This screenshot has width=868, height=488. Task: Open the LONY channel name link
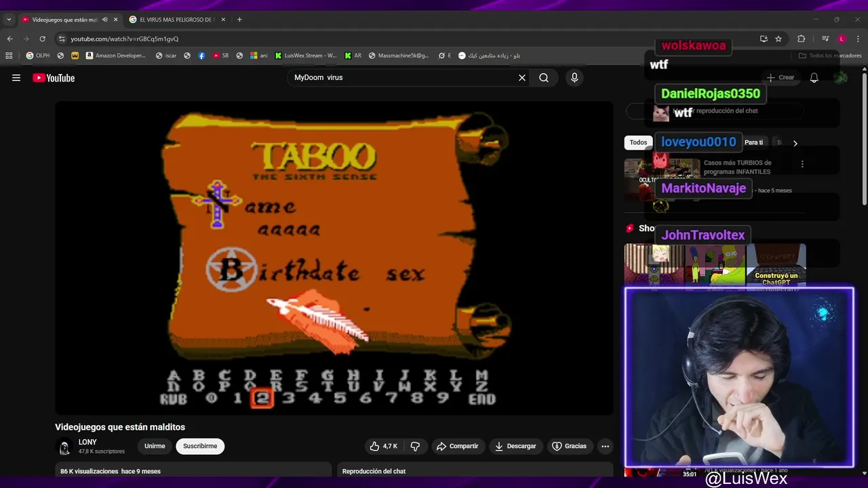click(87, 442)
